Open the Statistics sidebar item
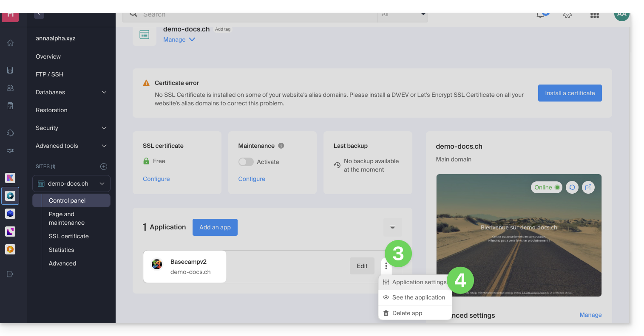This screenshot has height=336, width=644. 61,250
